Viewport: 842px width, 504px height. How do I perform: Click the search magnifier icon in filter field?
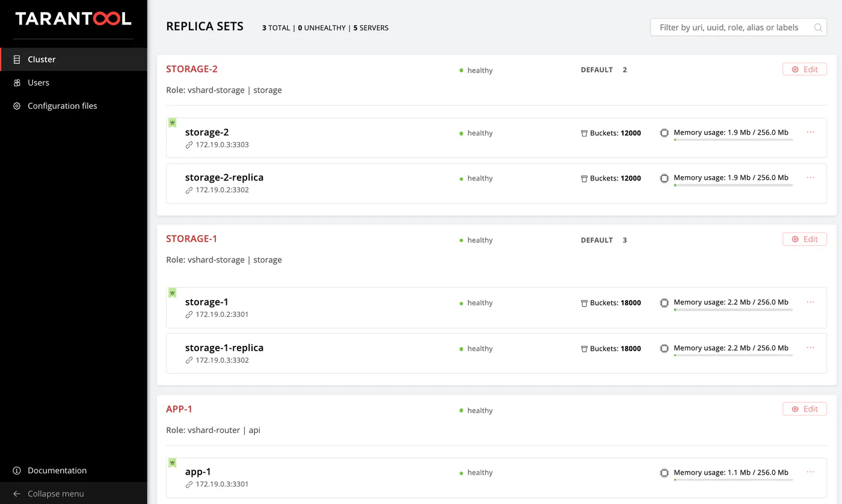818,28
